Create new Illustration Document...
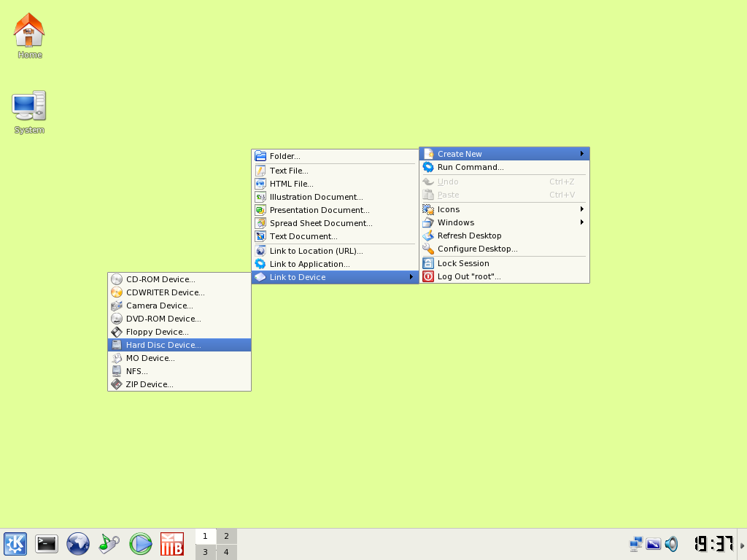The height and width of the screenshot is (560, 747). coord(335,197)
